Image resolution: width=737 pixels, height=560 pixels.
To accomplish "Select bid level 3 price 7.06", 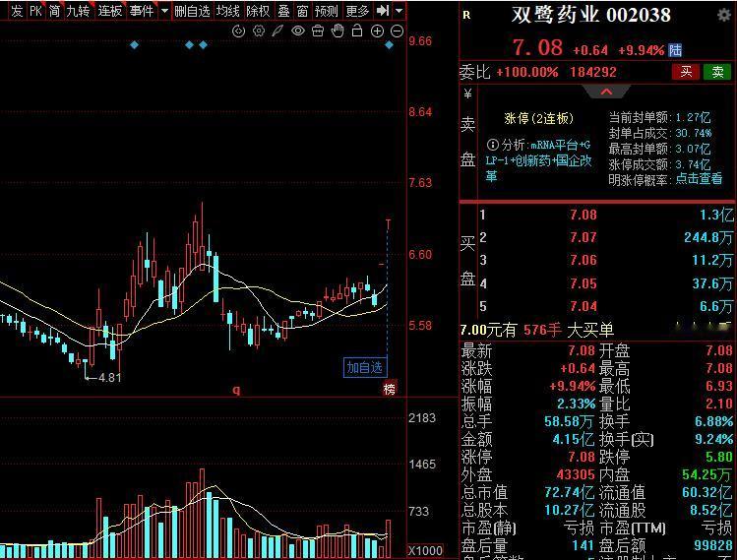I will tap(583, 260).
